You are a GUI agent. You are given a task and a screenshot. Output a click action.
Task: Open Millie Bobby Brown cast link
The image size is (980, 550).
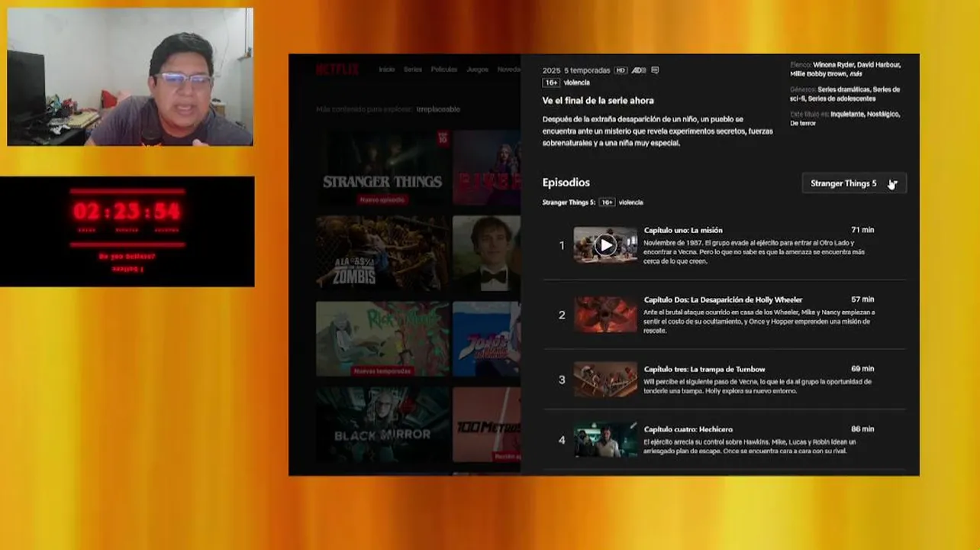pos(817,74)
